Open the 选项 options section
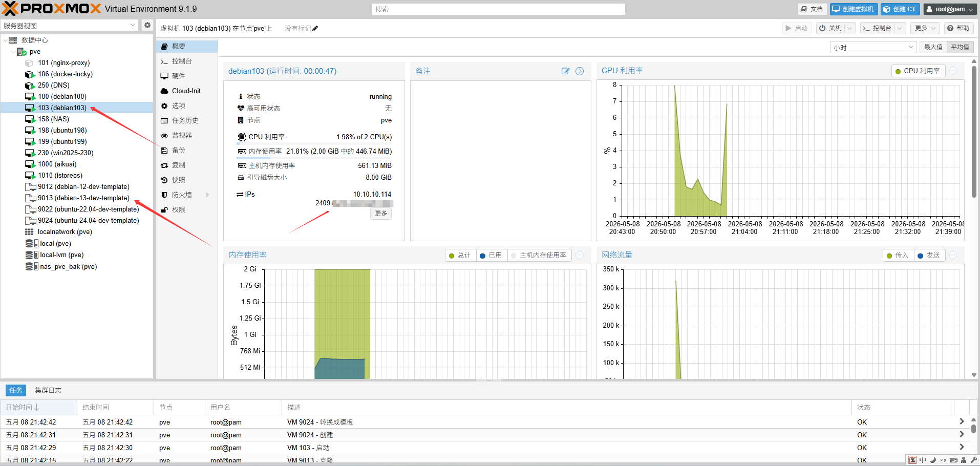980x466 pixels. click(187, 105)
